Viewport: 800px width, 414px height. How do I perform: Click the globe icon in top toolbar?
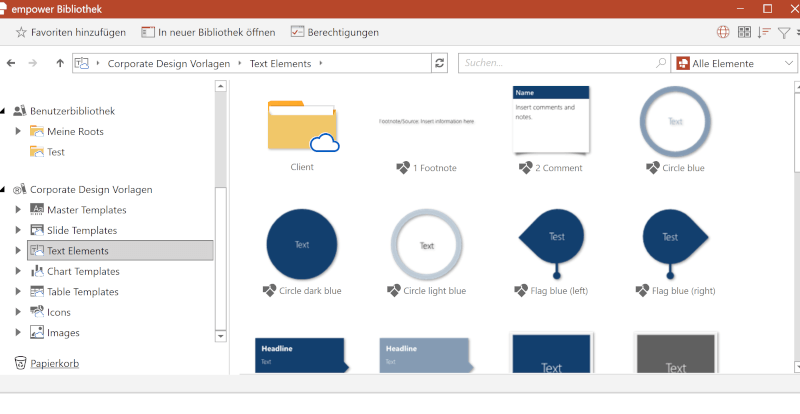pos(723,32)
